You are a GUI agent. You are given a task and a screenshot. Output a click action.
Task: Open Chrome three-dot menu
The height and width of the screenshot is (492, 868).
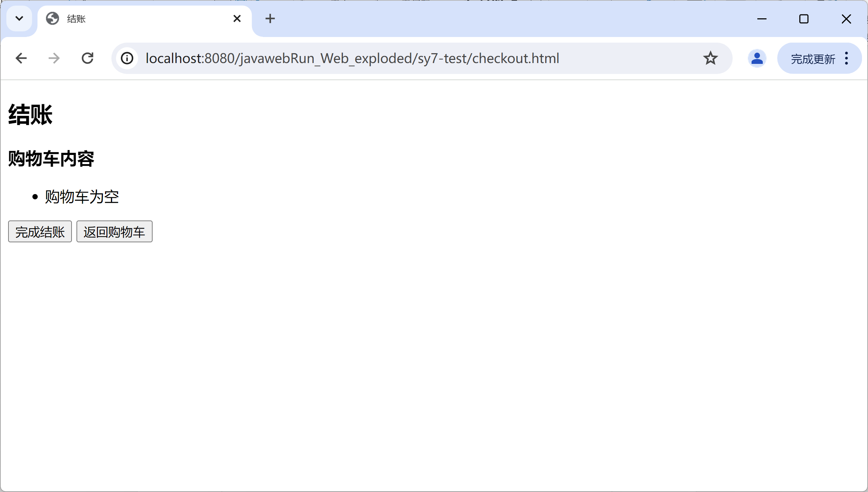(x=847, y=58)
